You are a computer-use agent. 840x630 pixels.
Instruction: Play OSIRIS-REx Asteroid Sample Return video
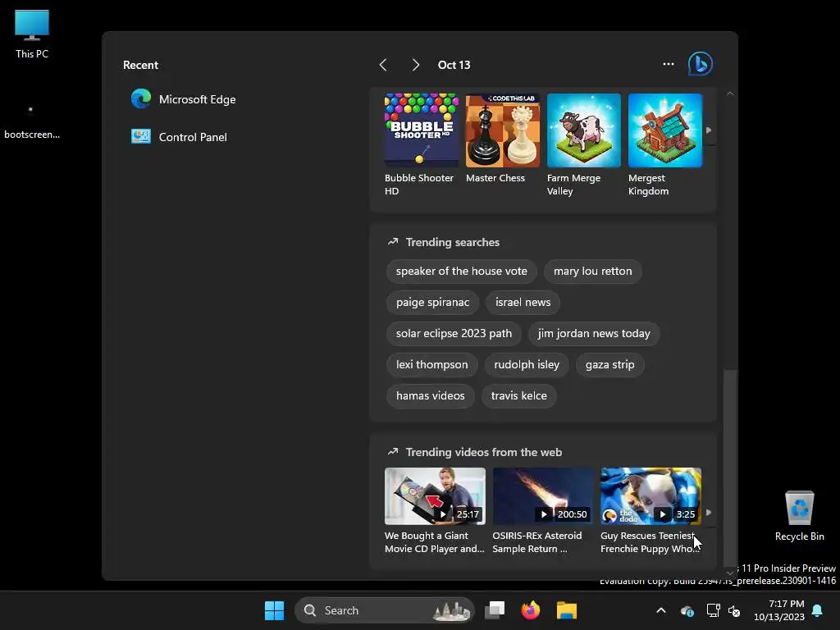(543, 496)
